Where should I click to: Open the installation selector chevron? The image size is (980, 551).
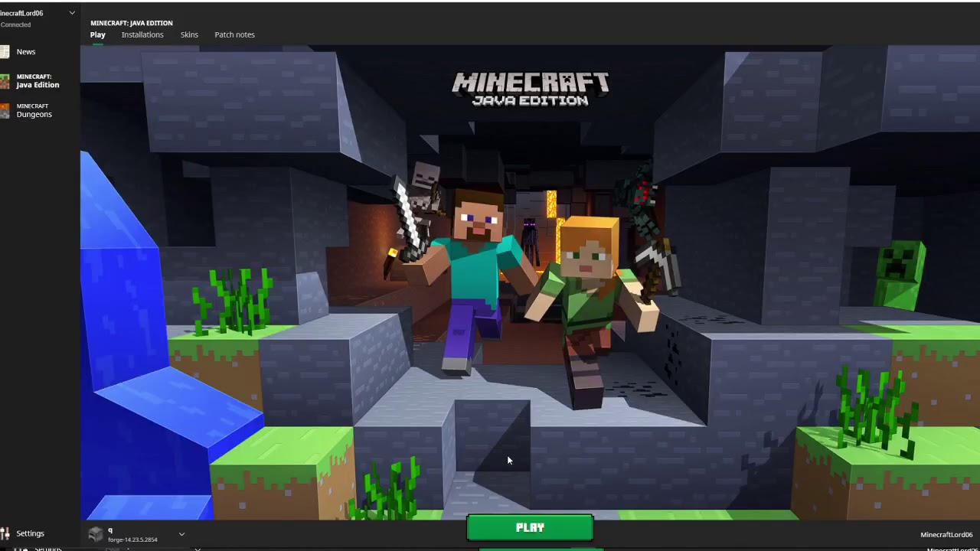tap(181, 534)
